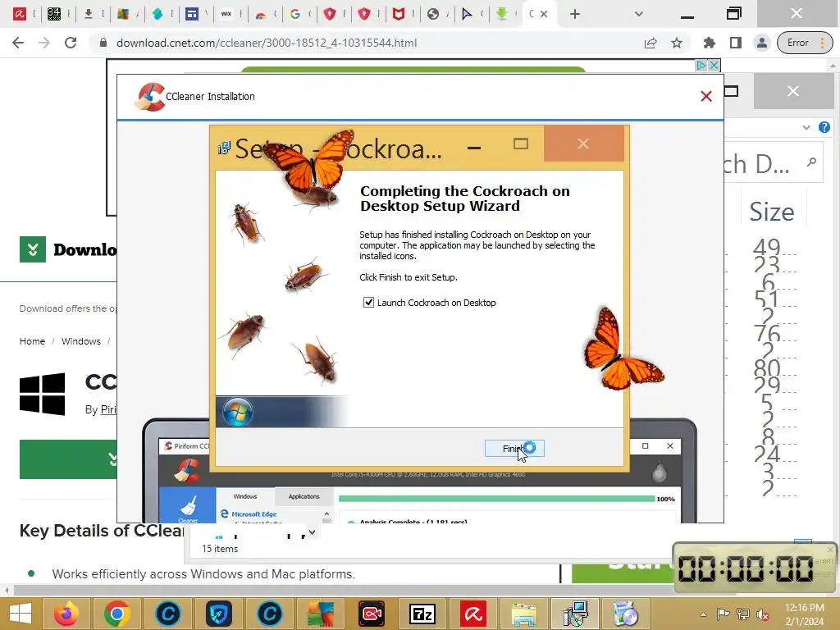Go back to the previous browser page
840x630 pixels.
click(18, 43)
